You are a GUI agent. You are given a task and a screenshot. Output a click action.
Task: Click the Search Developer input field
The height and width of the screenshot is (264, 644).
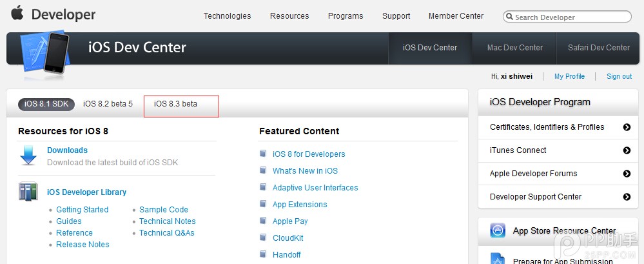(x=571, y=17)
